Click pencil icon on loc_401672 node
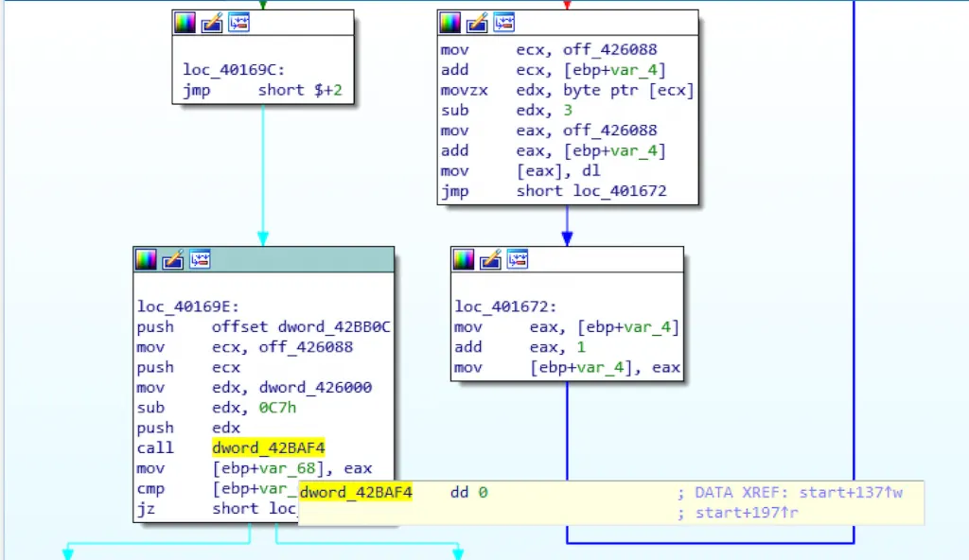Image resolution: width=969 pixels, height=560 pixels. pyautogui.click(x=490, y=259)
